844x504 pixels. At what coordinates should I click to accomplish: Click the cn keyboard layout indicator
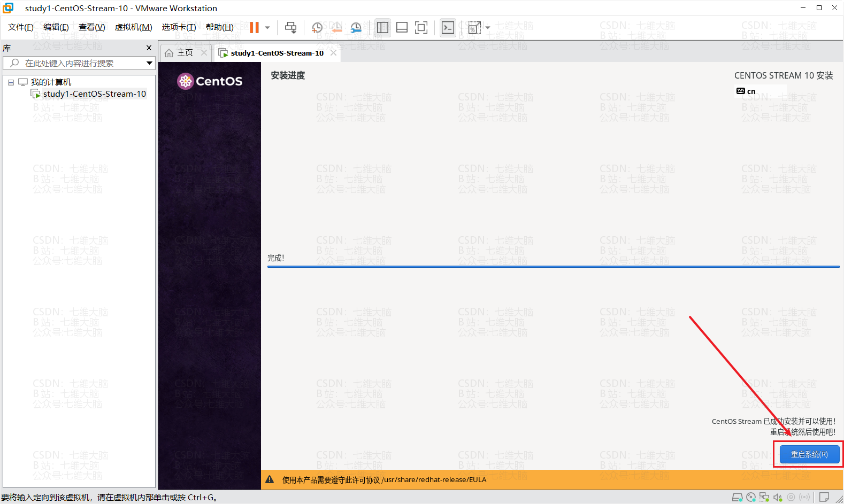[746, 91]
